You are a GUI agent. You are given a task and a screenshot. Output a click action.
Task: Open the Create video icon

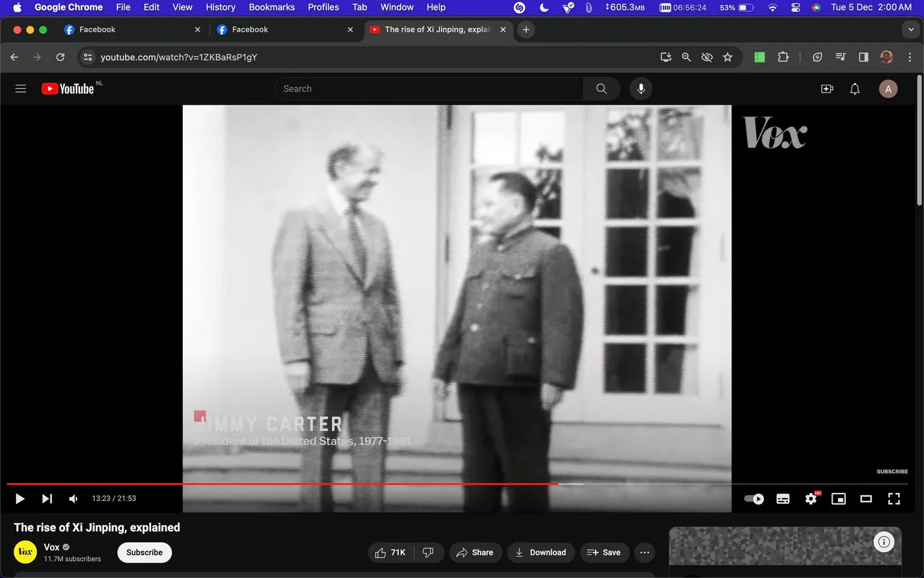tap(827, 89)
